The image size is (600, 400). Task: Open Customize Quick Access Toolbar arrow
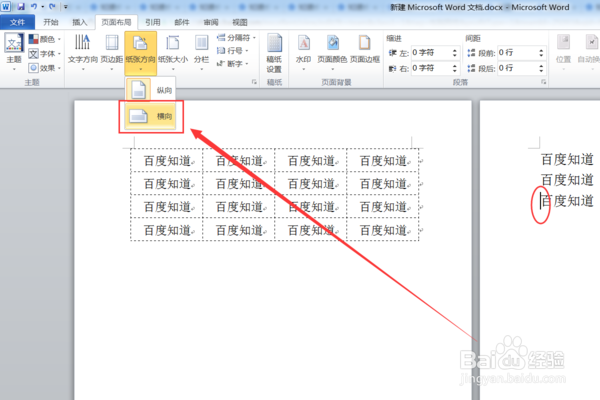tap(65, 7)
